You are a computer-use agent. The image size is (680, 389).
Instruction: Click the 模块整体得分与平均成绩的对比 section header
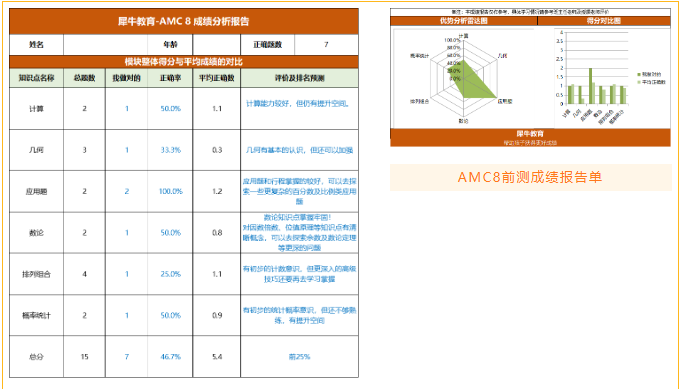[183, 62]
